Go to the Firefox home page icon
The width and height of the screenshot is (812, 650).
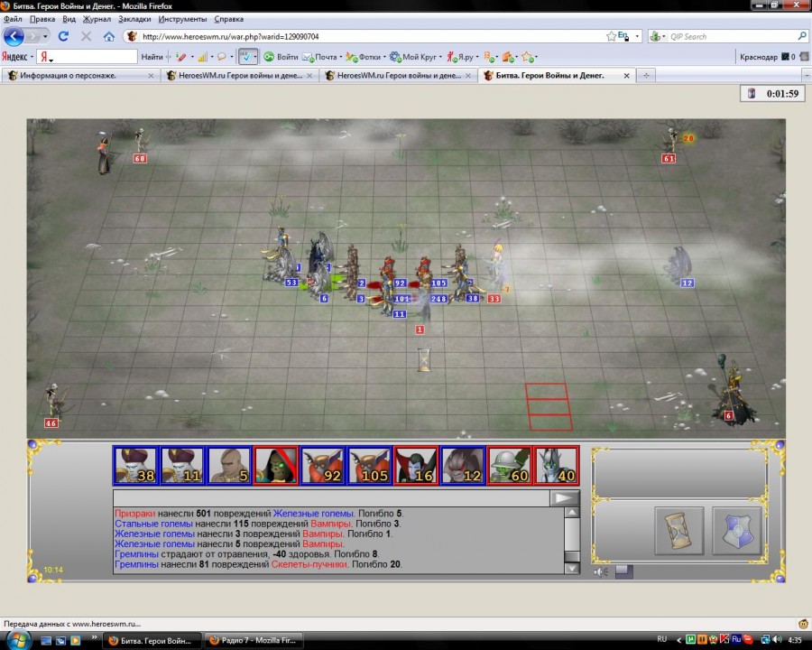click(109, 37)
